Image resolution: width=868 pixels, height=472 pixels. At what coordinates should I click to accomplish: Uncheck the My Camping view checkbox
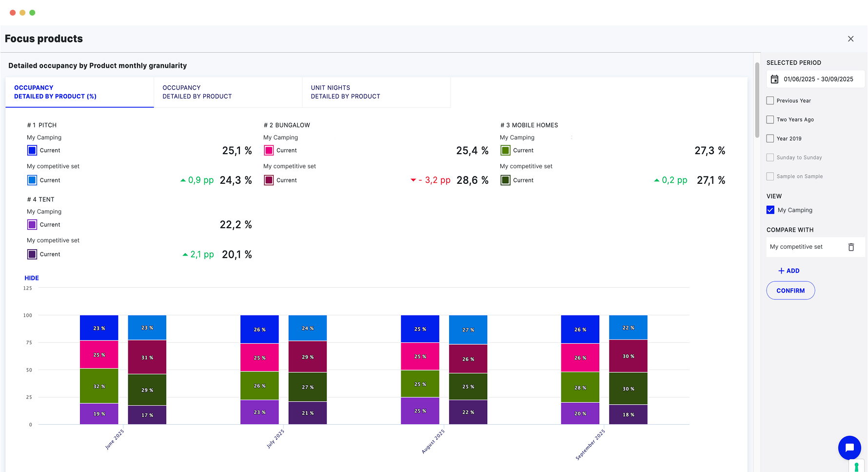point(770,210)
